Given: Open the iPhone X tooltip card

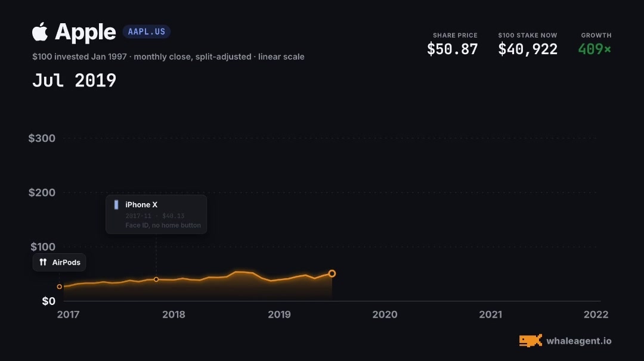Looking at the screenshot, I should click(x=156, y=214).
